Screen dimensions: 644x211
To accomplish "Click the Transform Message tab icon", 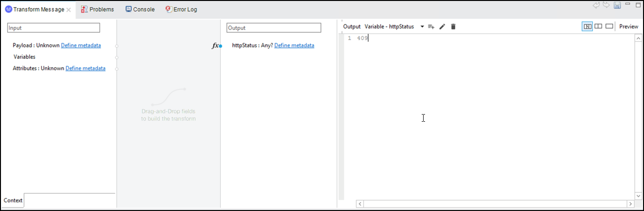I will coord(9,9).
